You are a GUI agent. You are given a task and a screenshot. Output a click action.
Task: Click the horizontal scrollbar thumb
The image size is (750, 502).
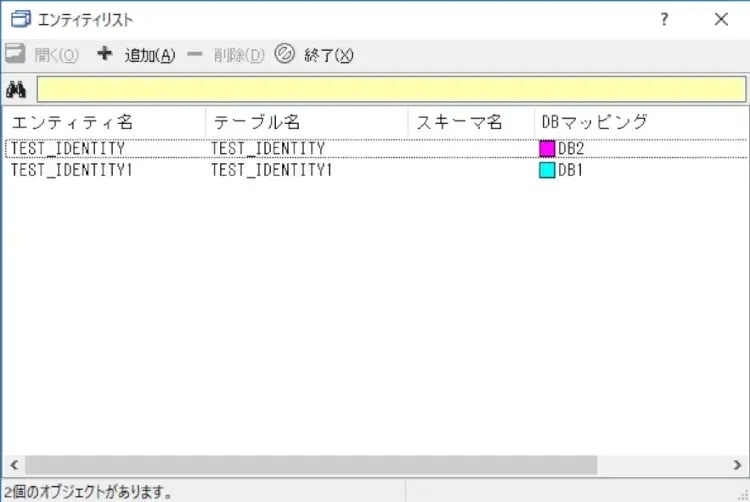pyautogui.click(x=310, y=466)
